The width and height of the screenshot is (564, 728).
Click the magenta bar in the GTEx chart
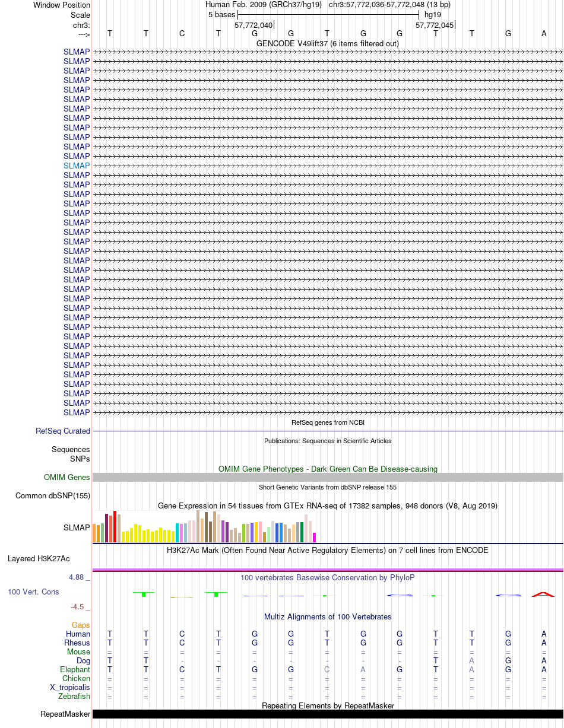click(x=315, y=538)
